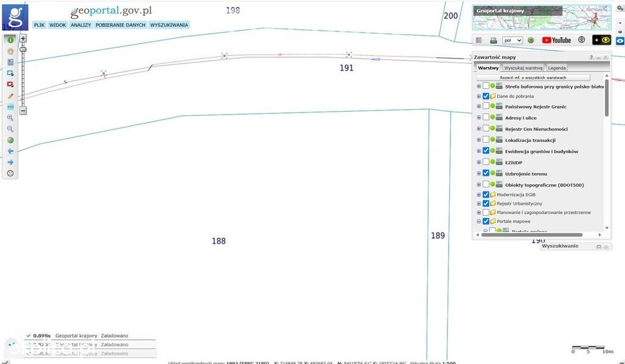Image resolution: width=625 pixels, height=364 pixels.
Task: Expand the Państwowy Rejestr Granic node
Action: pos(479,106)
